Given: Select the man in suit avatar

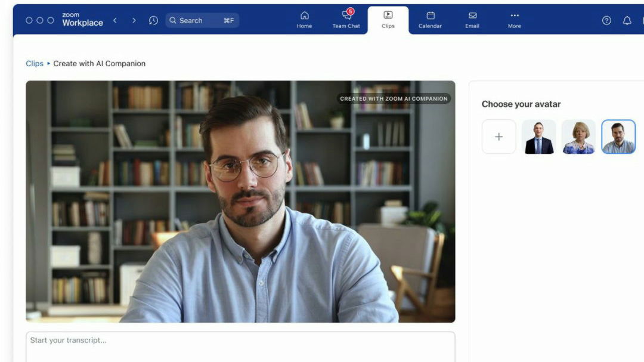Looking at the screenshot, I should point(538,137).
